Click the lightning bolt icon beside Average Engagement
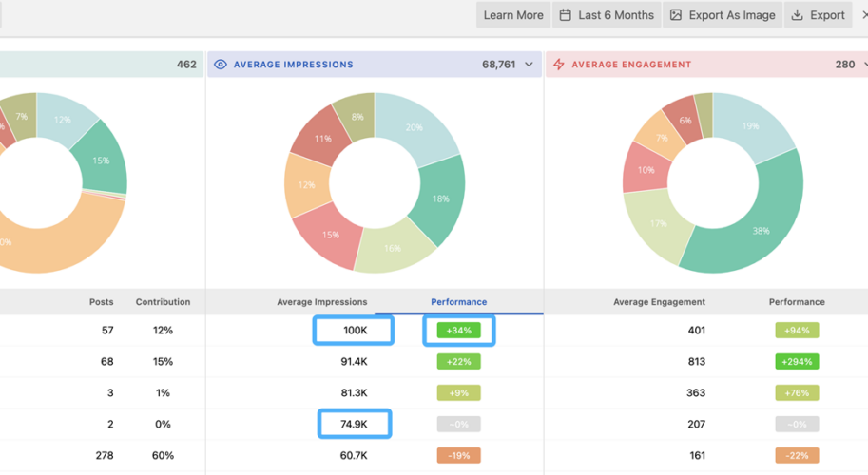This screenshot has width=868, height=475. coord(559,65)
